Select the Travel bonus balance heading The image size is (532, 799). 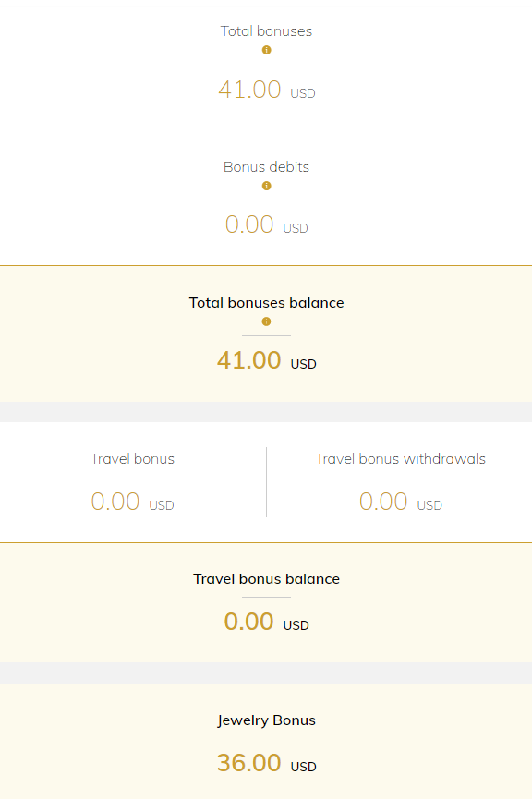point(266,579)
